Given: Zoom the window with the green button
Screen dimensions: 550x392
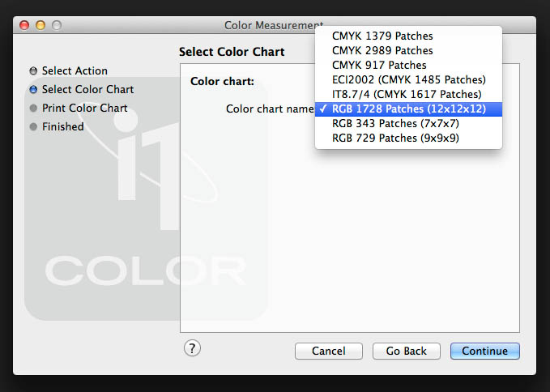Looking at the screenshot, I should [57, 26].
